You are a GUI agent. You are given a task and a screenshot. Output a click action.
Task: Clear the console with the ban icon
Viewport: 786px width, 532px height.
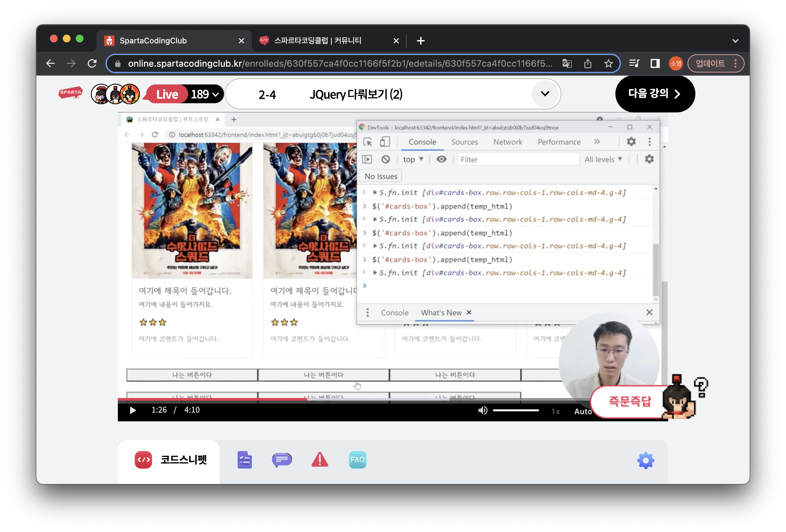click(386, 159)
